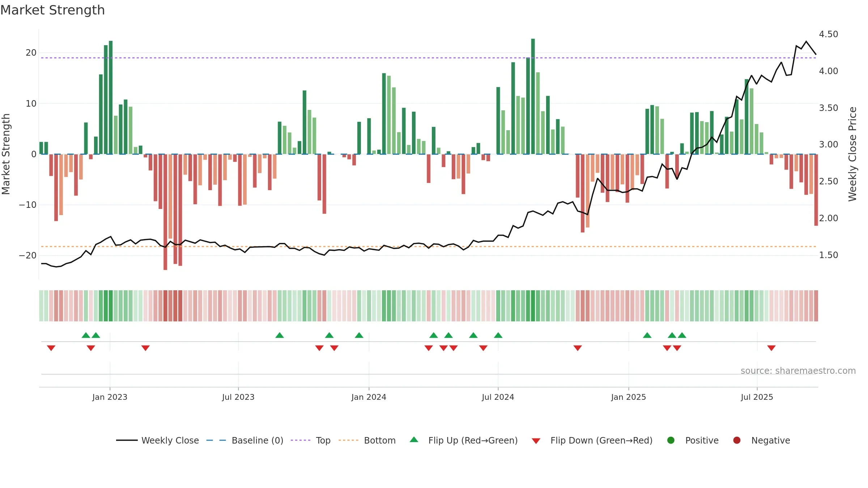The image size is (868, 488).
Task: Click the Jan 2024 axis label
Action: tap(369, 397)
